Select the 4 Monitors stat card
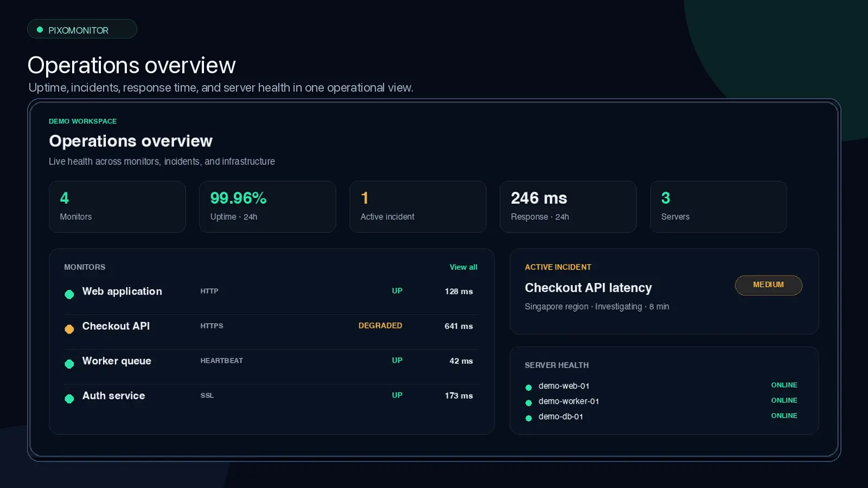 [117, 207]
